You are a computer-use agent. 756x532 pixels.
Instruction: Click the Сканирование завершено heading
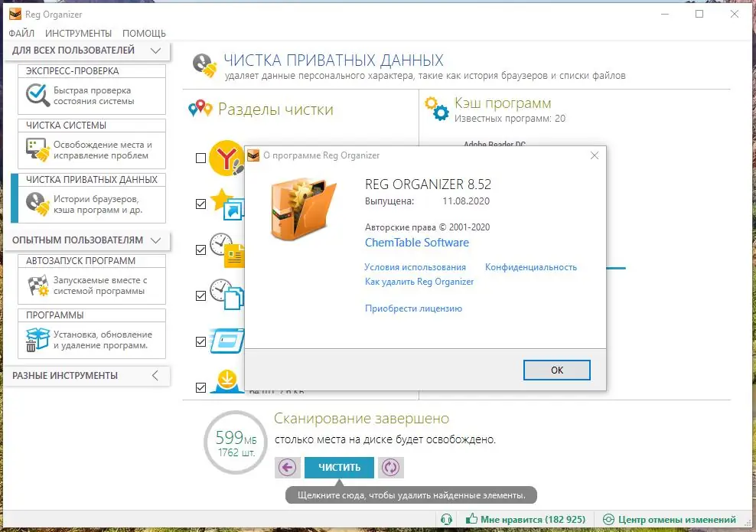pos(361,418)
